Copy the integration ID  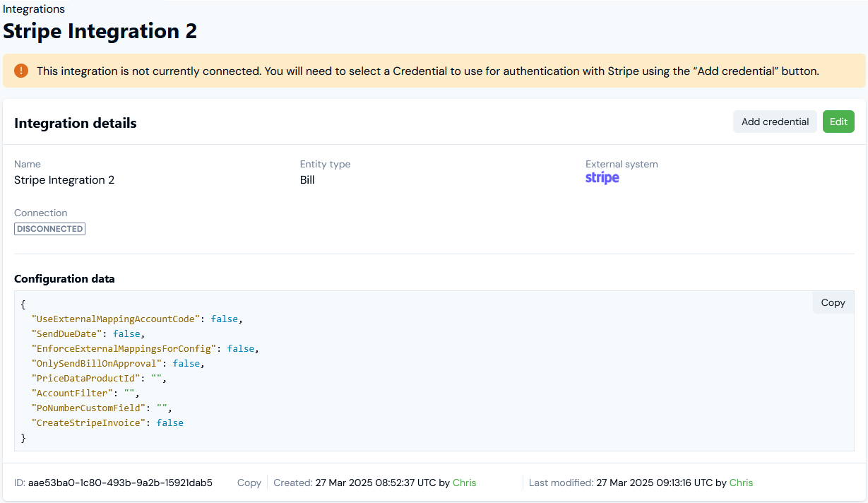[249, 483]
